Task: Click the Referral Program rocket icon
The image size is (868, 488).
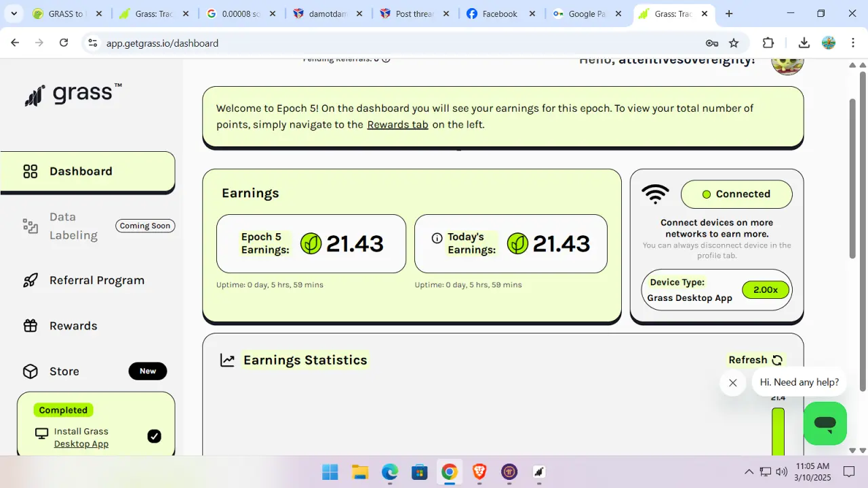Action: pyautogui.click(x=31, y=281)
